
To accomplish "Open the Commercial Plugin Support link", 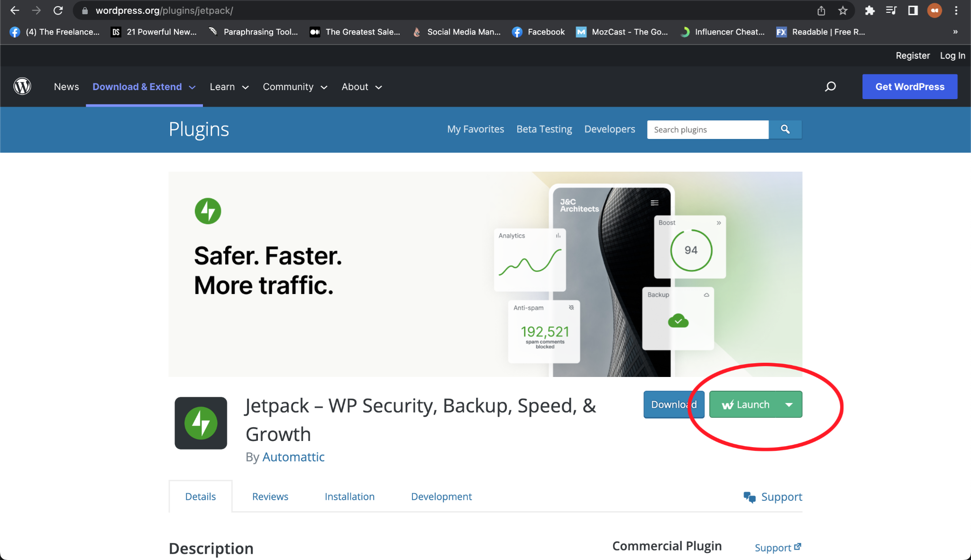I will (x=778, y=548).
